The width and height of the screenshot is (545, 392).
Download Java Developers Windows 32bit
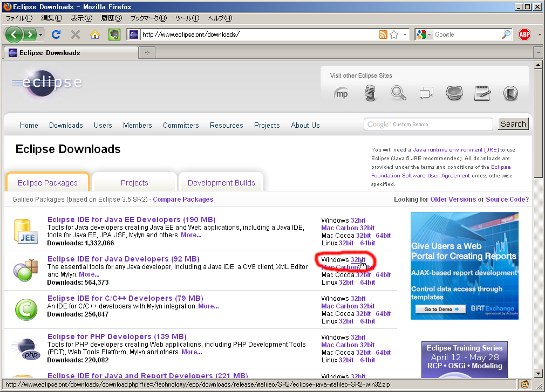point(358,260)
